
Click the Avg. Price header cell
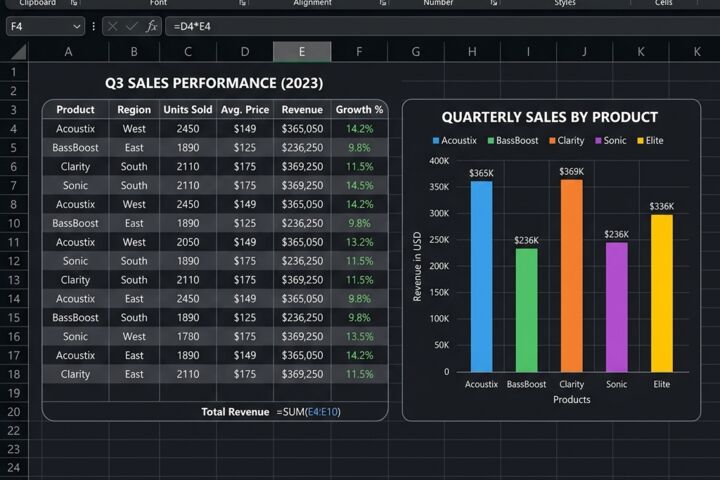point(245,110)
